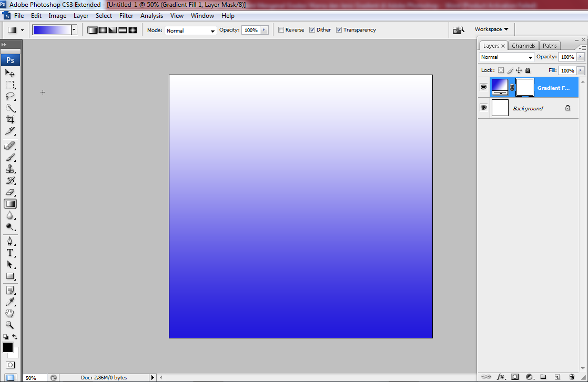Select the Horizontal Type tool

tap(9, 253)
